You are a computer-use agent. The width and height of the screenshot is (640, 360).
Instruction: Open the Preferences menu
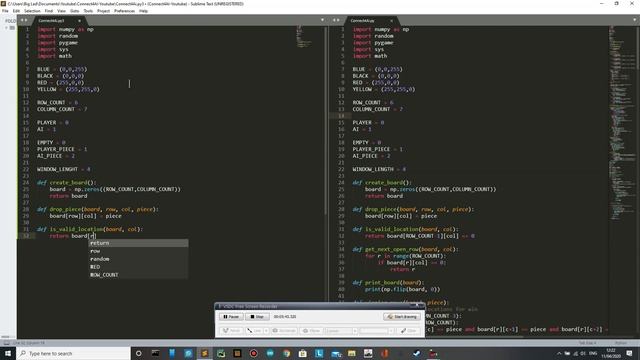pos(124,11)
